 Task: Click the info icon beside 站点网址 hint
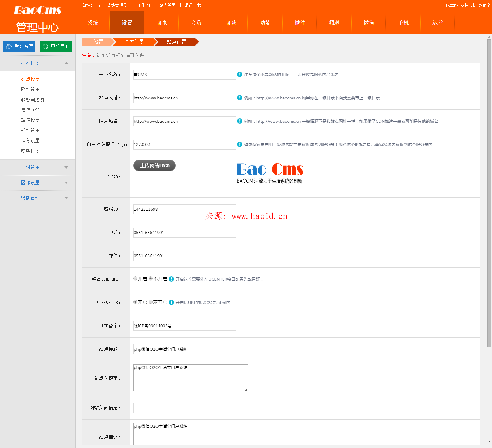click(x=240, y=98)
